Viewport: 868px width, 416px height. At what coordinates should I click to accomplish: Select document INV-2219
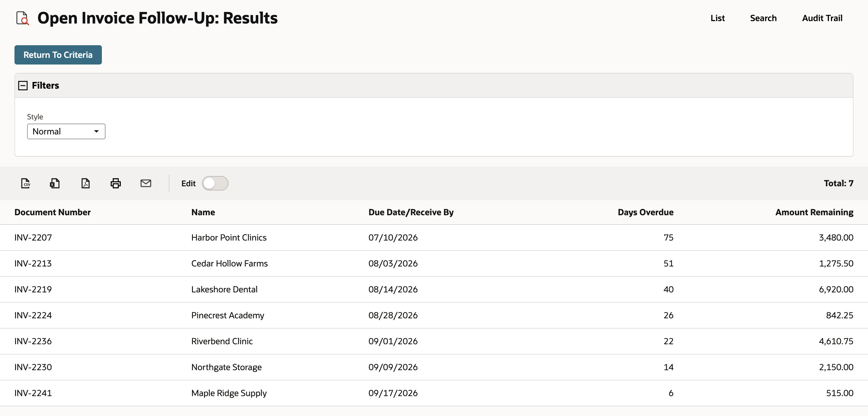(x=33, y=289)
